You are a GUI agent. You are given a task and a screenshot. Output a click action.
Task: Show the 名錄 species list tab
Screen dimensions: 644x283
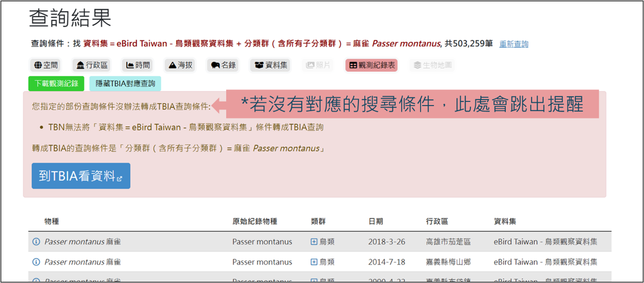223,65
